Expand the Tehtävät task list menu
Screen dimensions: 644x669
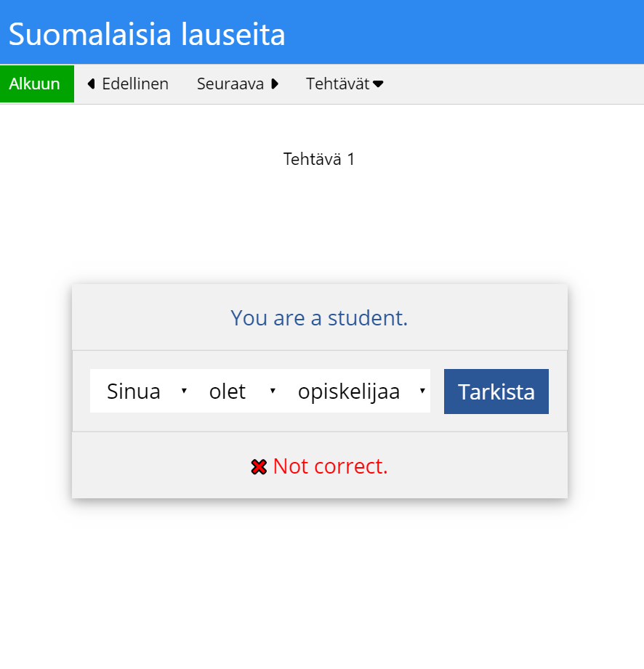345,84
